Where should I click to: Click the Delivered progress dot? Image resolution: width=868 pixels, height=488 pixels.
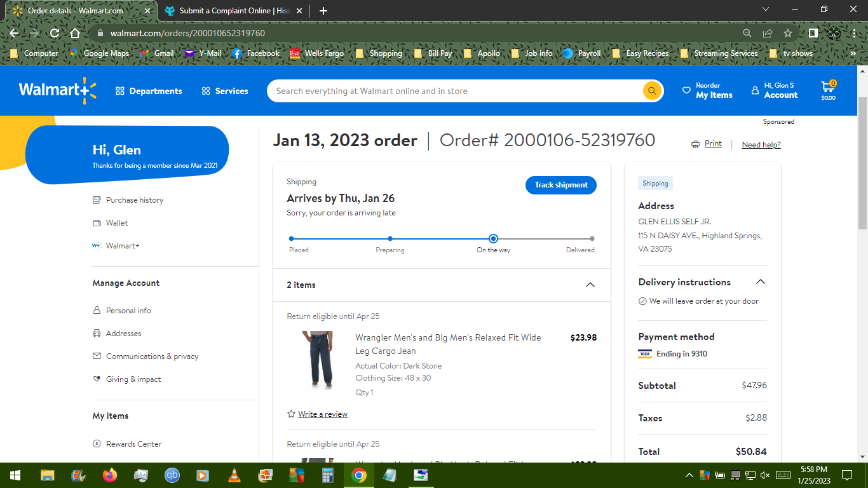click(x=592, y=239)
